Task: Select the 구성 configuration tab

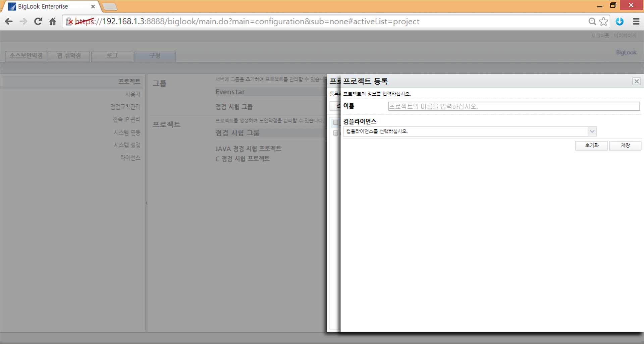Action: click(155, 56)
